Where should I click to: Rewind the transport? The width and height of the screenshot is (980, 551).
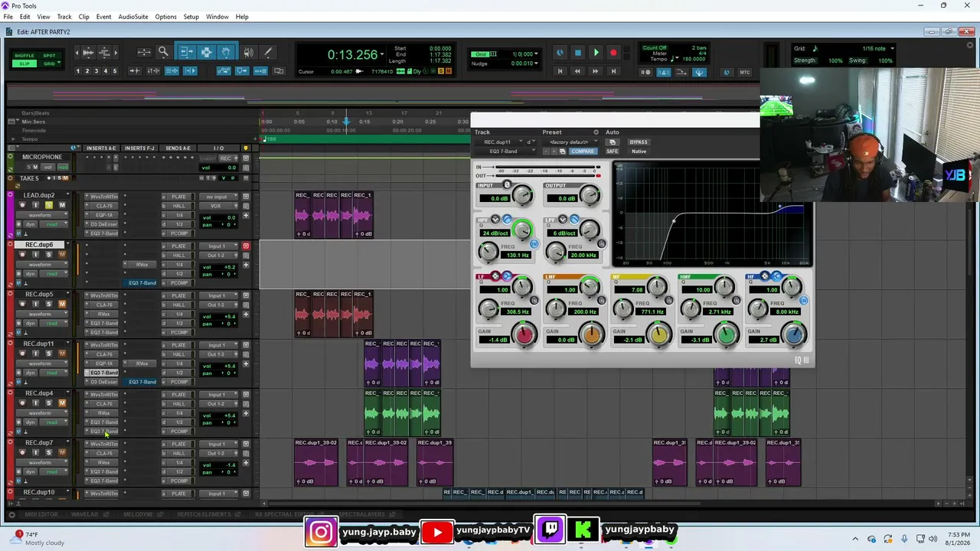577,71
